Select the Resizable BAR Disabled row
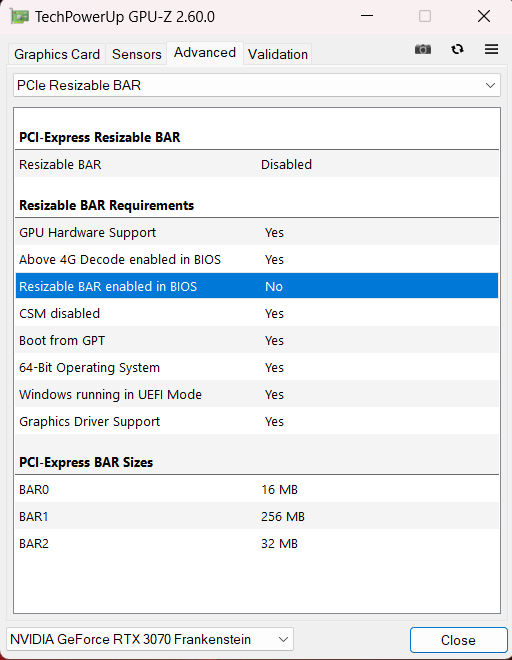The height and width of the screenshot is (660, 512). [x=257, y=165]
